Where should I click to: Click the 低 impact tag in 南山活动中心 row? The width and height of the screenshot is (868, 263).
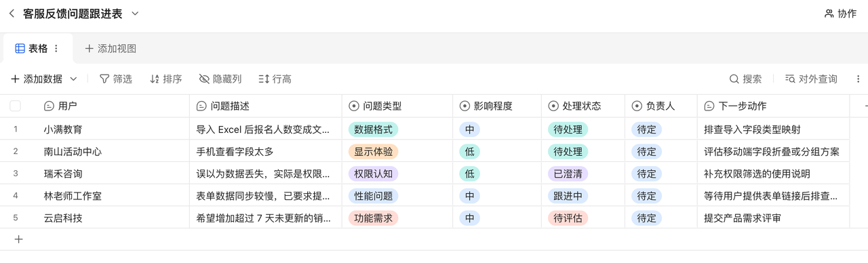469,151
